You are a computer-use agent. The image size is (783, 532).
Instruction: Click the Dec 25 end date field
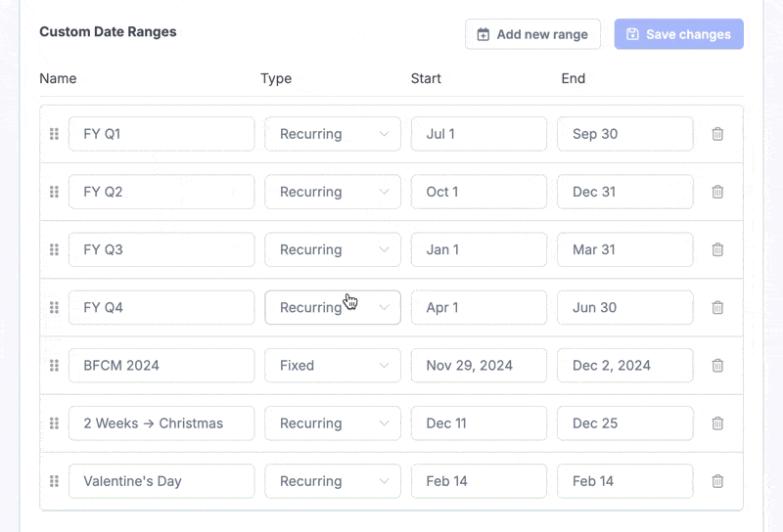point(624,423)
